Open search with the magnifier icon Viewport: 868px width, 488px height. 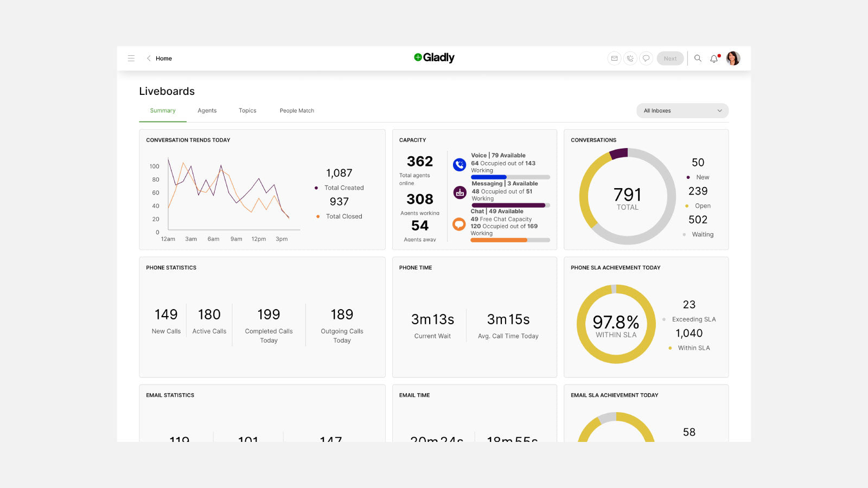[x=698, y=59]
